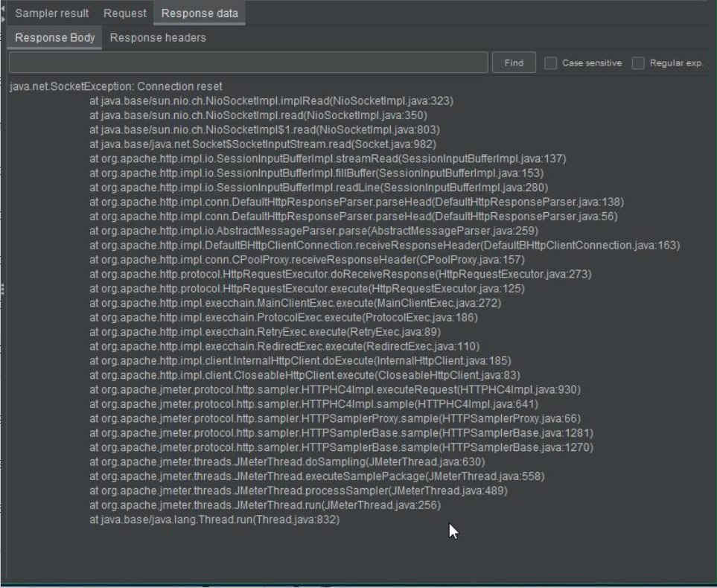Click the Find button
Viewport: 717px width, 588px height.
click(x=514, y=63)
